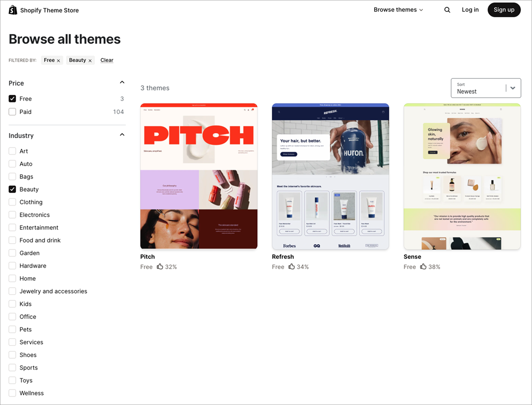This screenshot has width=532, height=405.
Task: Click the chevron on the Sort selector
Action: click(x=513, y=88)
